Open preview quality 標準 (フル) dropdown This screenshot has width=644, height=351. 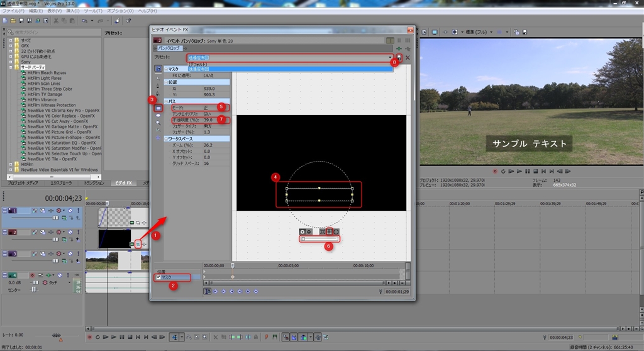click(491, 32)
